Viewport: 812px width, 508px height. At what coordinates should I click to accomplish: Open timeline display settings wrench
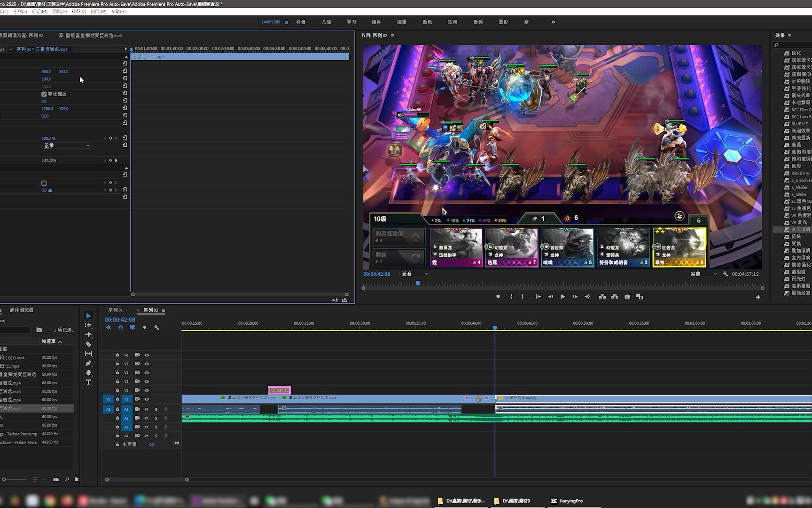tap(156, 327)
